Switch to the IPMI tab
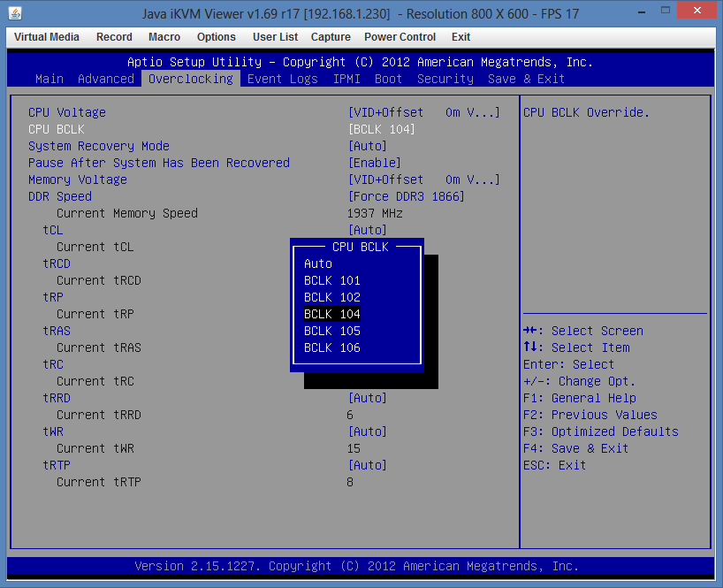 [x=346, y=79]
